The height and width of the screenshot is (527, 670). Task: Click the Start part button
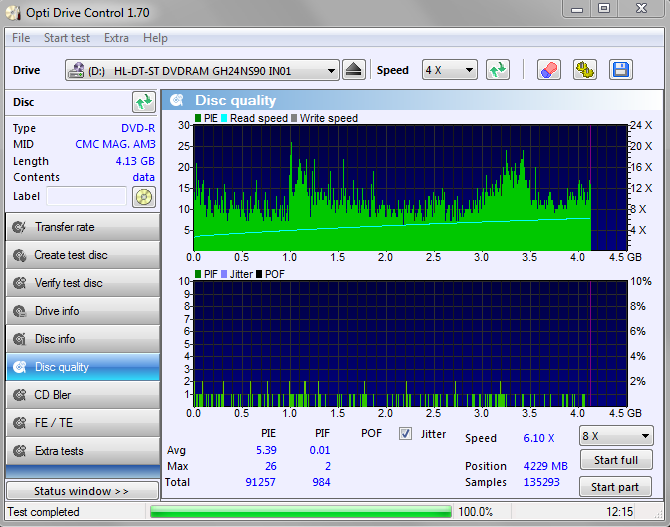point(616,487)
